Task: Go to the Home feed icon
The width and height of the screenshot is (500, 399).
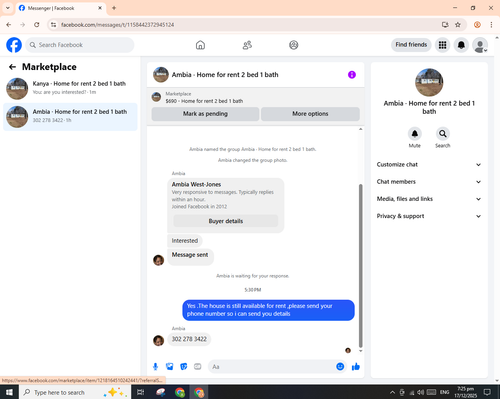Action: coord(200,45)
